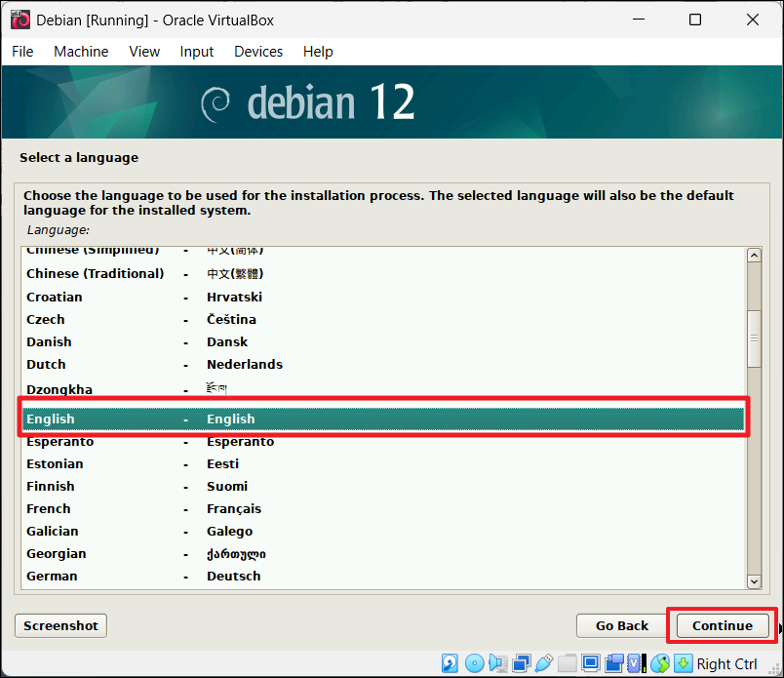Take a screenshot with the Screenshot button

pos(60,625)
